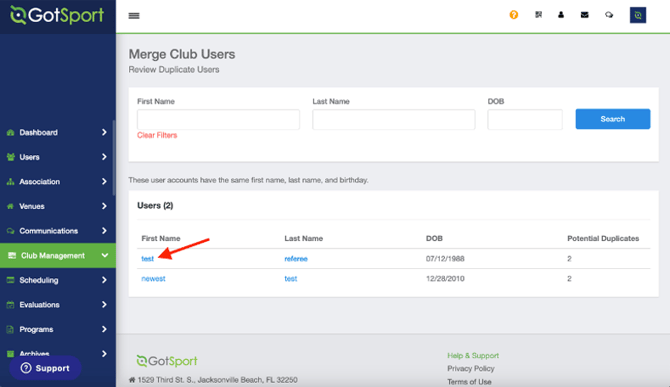Click the Users sidebar icon

[11, 157]
